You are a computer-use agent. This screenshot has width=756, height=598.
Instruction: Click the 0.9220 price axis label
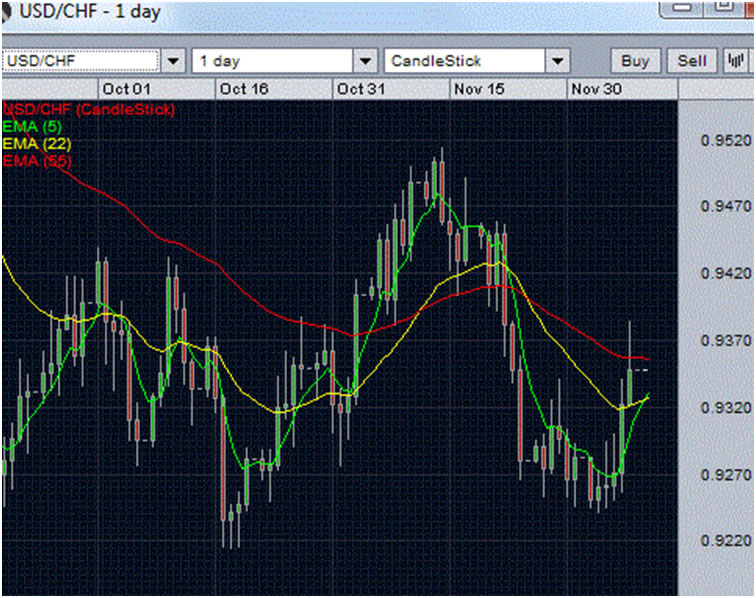725,541
